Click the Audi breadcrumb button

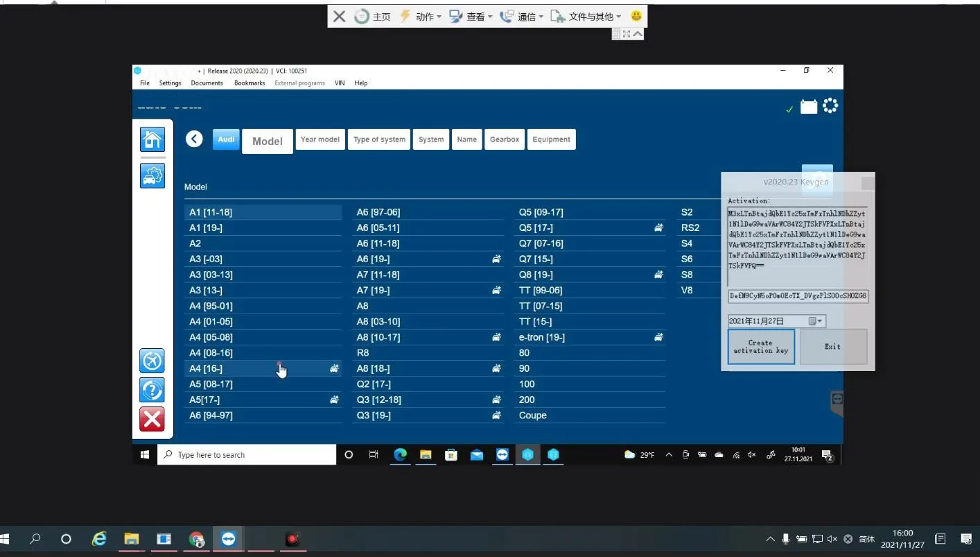(x=226, y=139)
